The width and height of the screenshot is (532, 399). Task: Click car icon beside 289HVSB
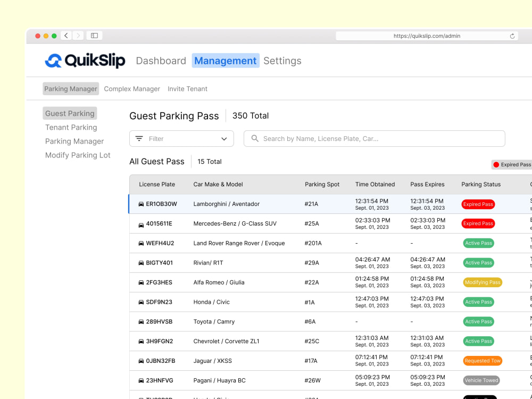(x=141, y=322)
